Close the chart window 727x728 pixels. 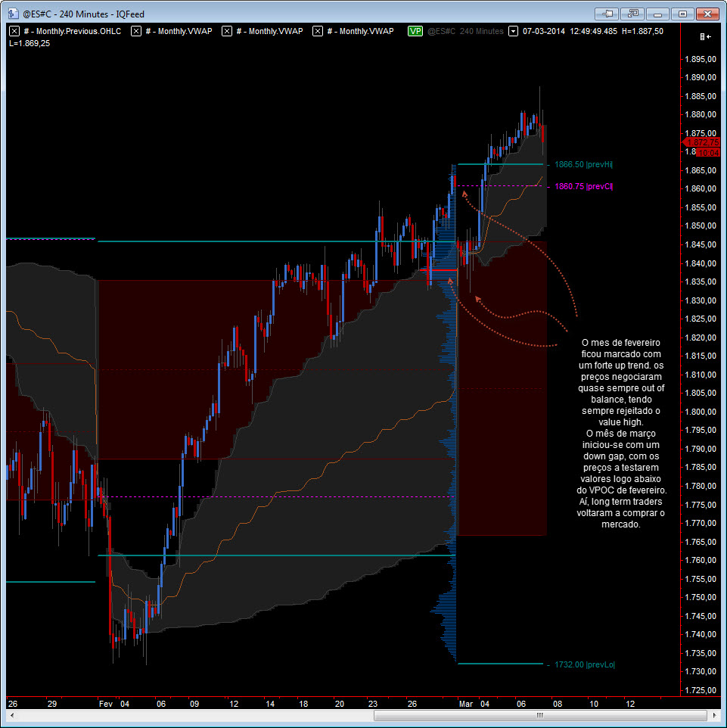pos(707,14)
